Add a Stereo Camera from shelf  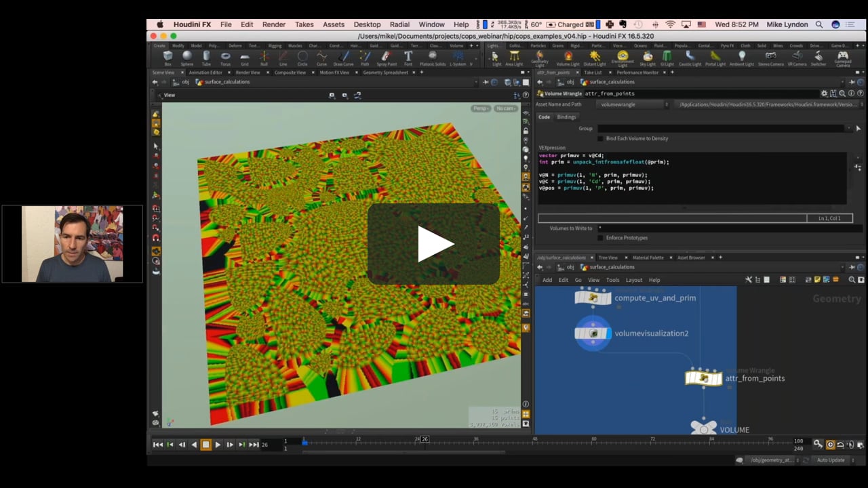click(770, 58)
